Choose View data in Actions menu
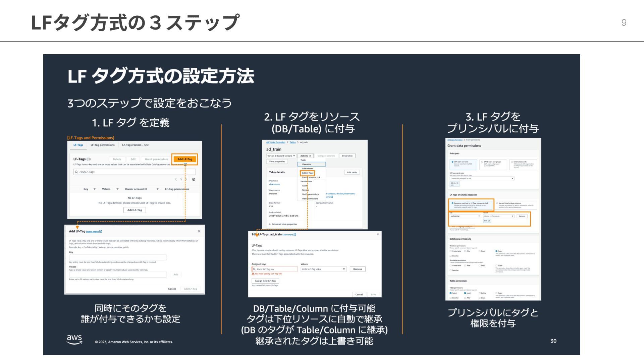Image resolution: width=644 pixels, height=362 pixels. 311,164
